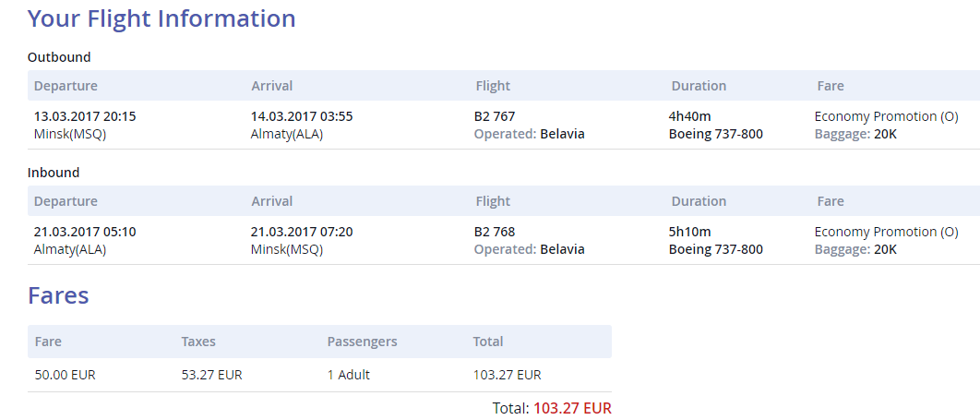Click the red total 103.27 EUR

pos(572,409)
